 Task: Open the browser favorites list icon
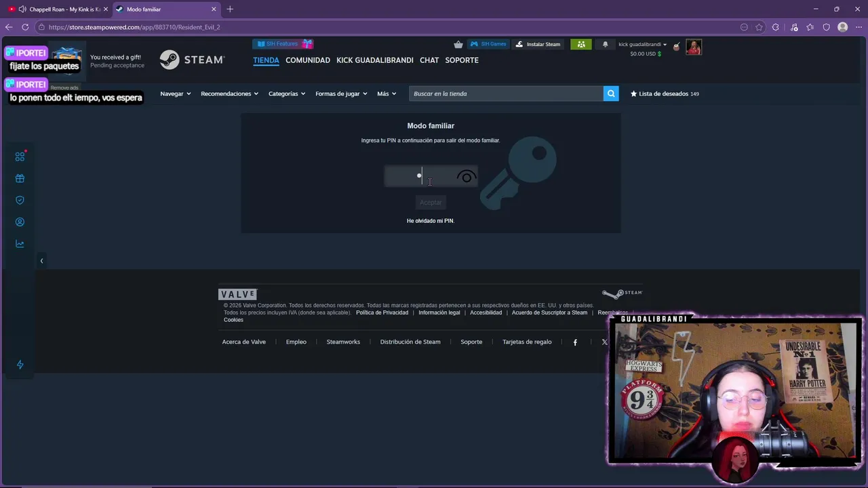[x=810, y=27]
